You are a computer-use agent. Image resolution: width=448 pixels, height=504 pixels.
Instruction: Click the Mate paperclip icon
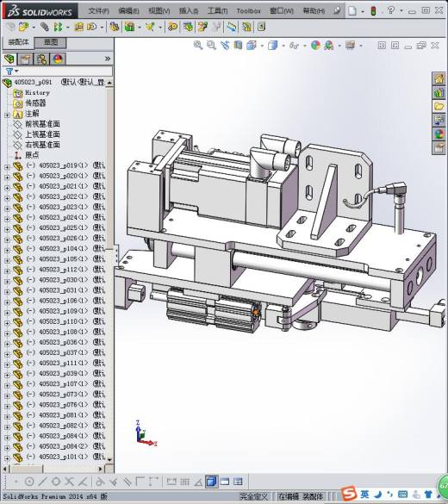click(x=44, y=27)
